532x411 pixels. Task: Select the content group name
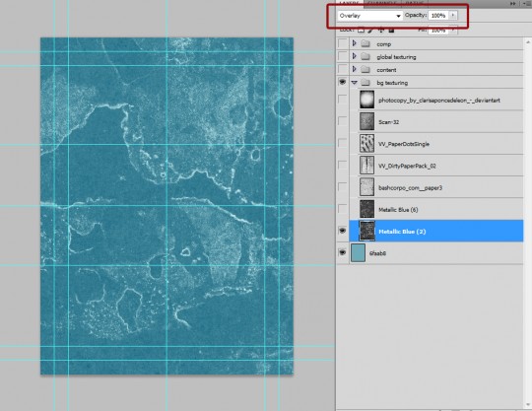coord(386,70)
